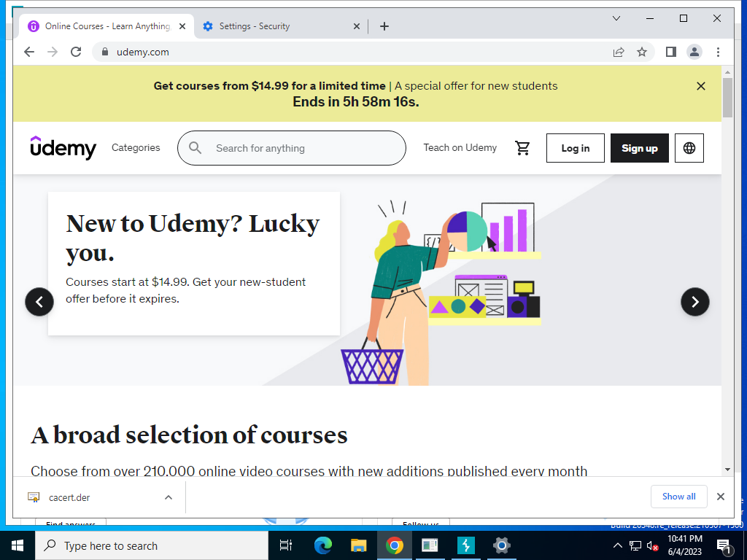Click the magnifier search icon

pos(195,148)
